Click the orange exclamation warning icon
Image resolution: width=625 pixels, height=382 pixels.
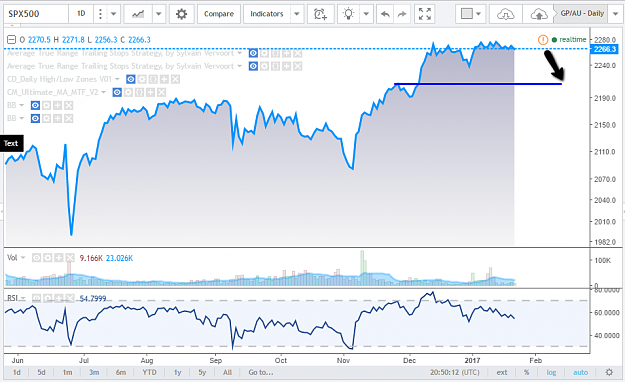(542, 39)
